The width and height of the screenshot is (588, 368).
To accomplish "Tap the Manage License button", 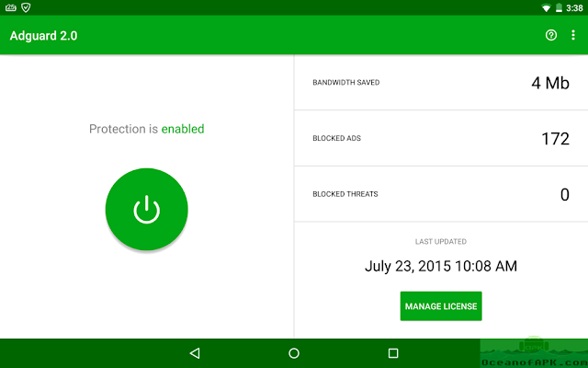I will pos(441,306).
